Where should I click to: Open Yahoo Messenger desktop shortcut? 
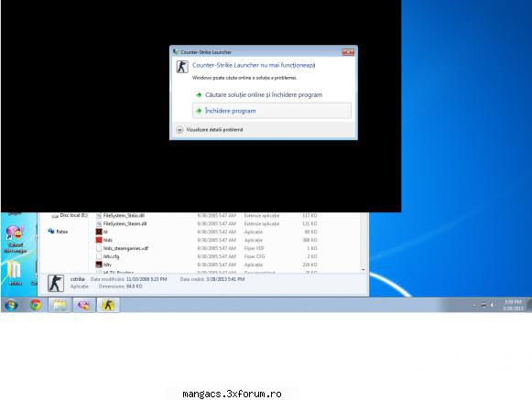coord(15,239)
